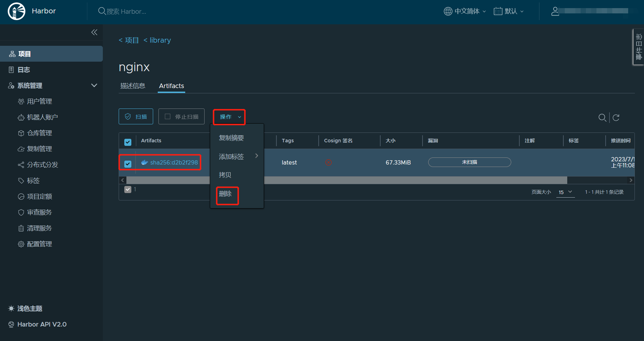
Task: Click horizontal scrollbar left arrow
Action: tap(123, 180)
